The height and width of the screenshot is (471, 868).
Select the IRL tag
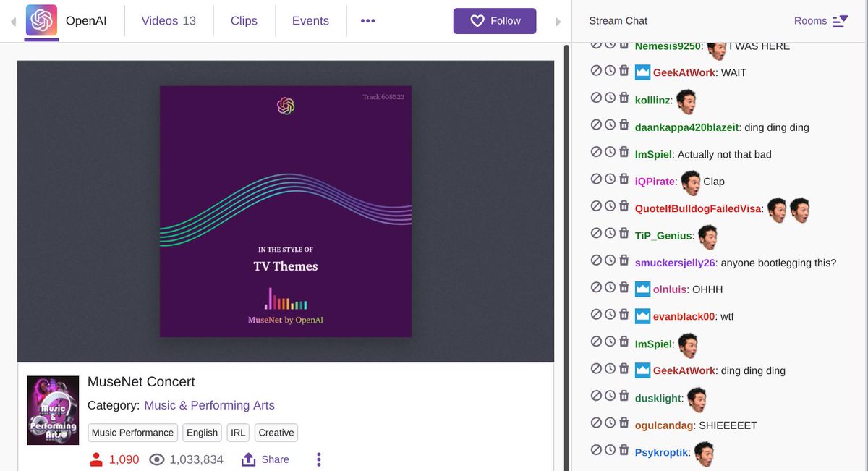(x=238, y=433)
